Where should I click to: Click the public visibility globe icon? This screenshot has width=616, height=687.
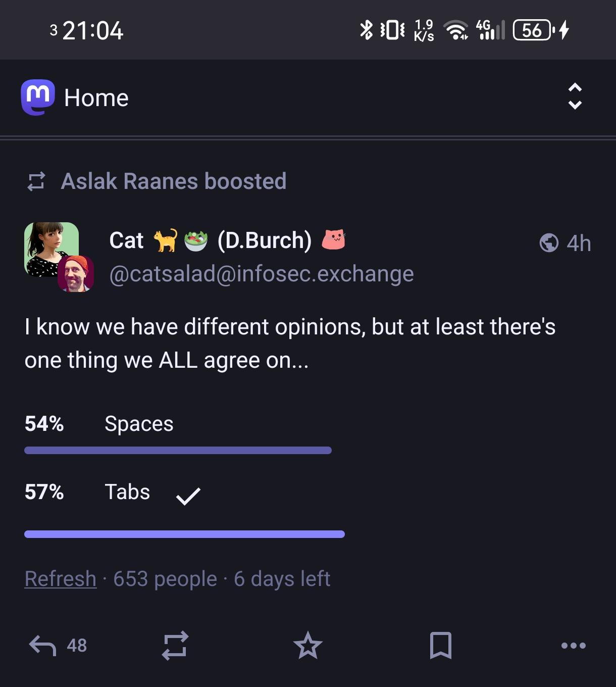[549, 243]
